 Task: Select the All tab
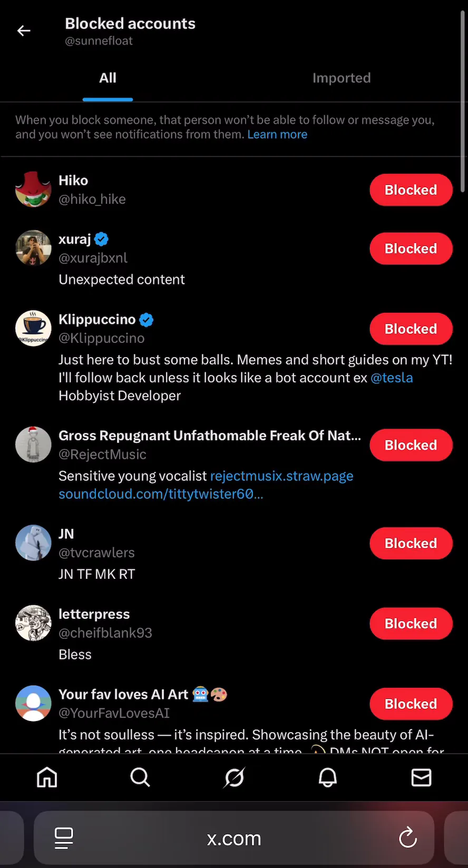pos(108,78)
